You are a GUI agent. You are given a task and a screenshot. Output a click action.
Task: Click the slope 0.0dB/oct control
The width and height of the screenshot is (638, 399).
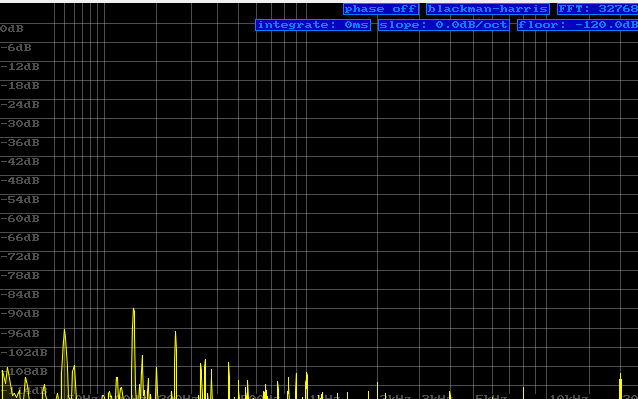444,25
